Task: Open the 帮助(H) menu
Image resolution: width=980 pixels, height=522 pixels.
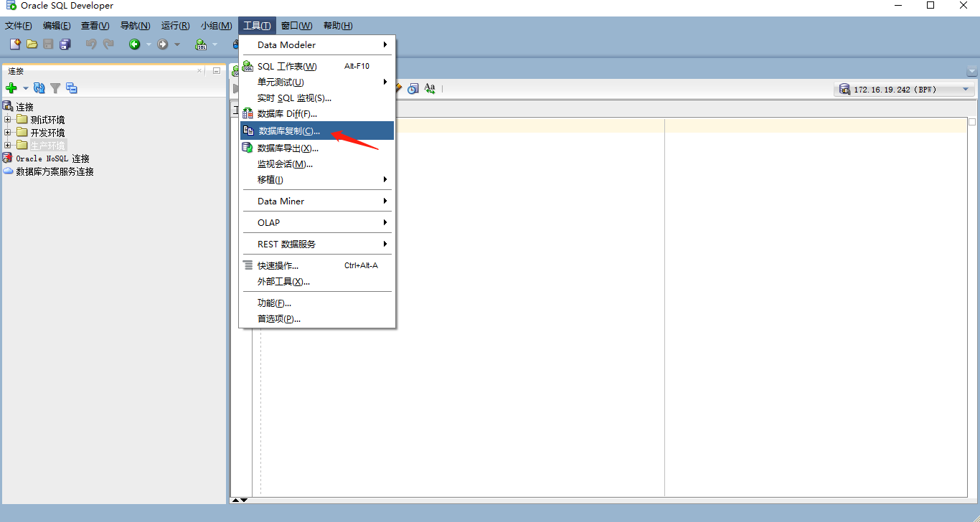Action: [338, 26]
